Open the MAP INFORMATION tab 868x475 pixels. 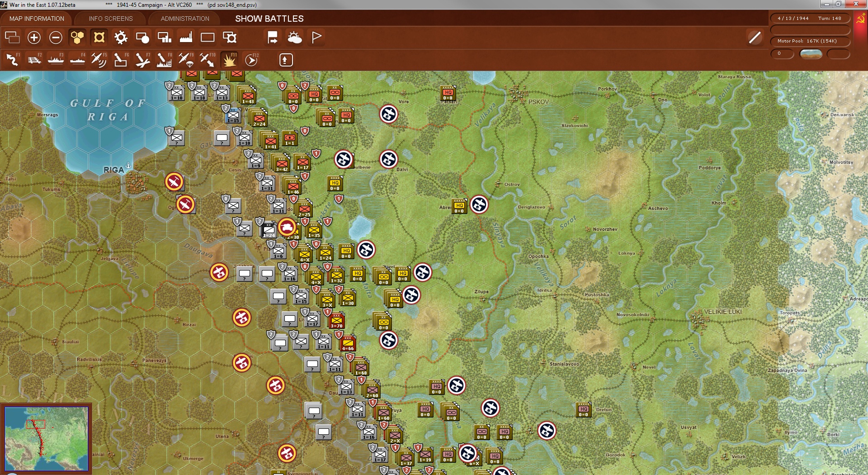point(37,19)
